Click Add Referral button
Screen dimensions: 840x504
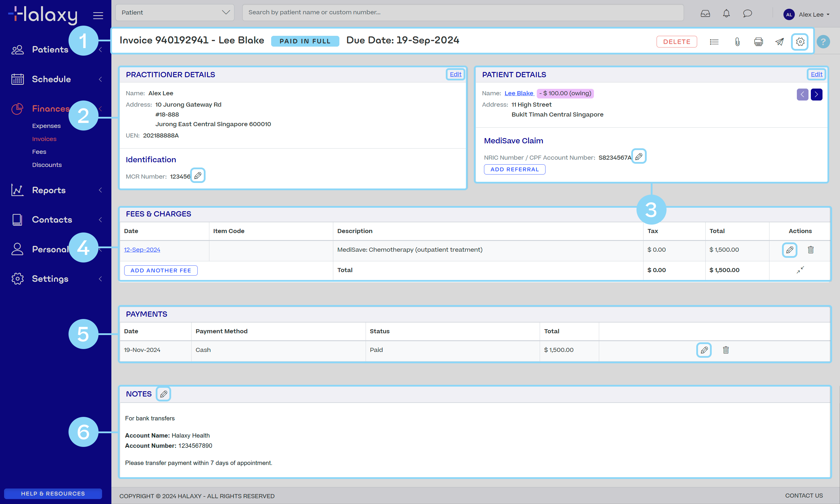pos(514,170)
